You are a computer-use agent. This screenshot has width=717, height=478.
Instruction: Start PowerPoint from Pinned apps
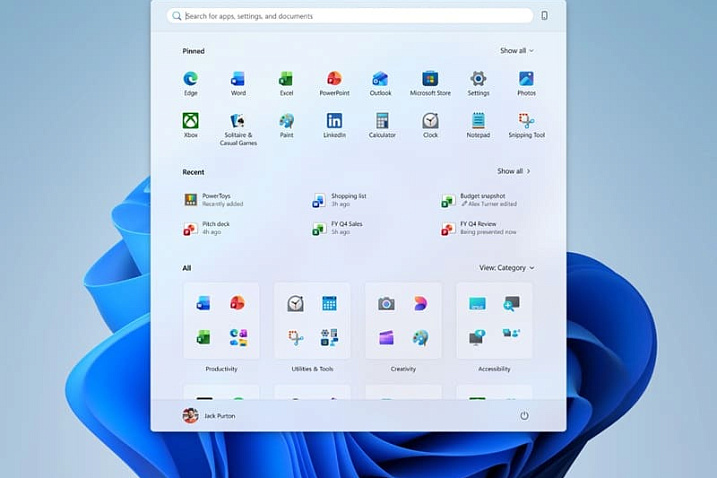pos(334,83)
